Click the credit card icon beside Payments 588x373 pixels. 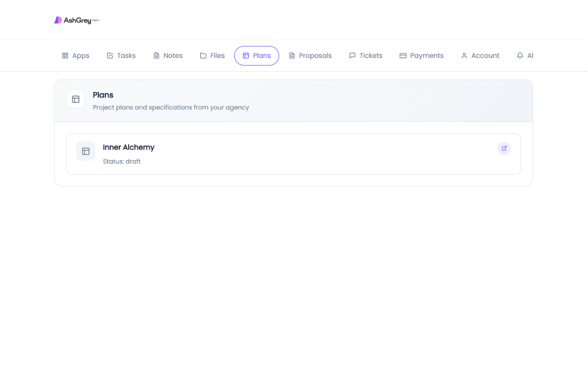pos(403,56)
